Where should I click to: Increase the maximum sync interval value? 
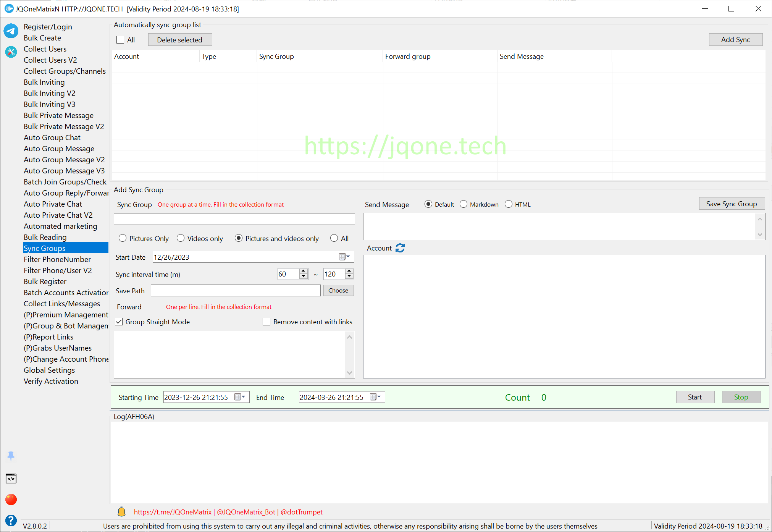[x=349, y=271]
